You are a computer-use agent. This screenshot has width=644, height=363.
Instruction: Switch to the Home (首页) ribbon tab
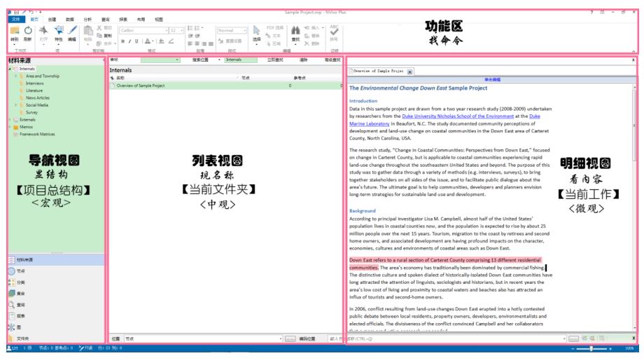click(34, 20)
